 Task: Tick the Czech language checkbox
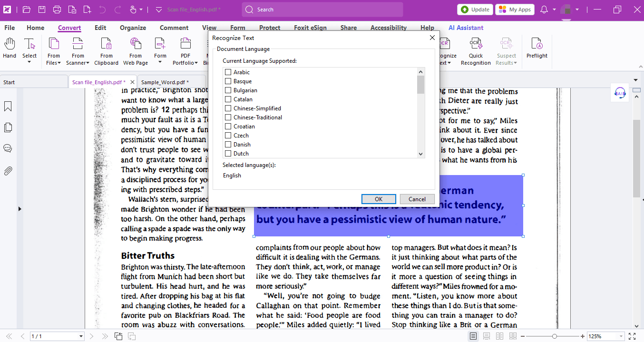228,136
